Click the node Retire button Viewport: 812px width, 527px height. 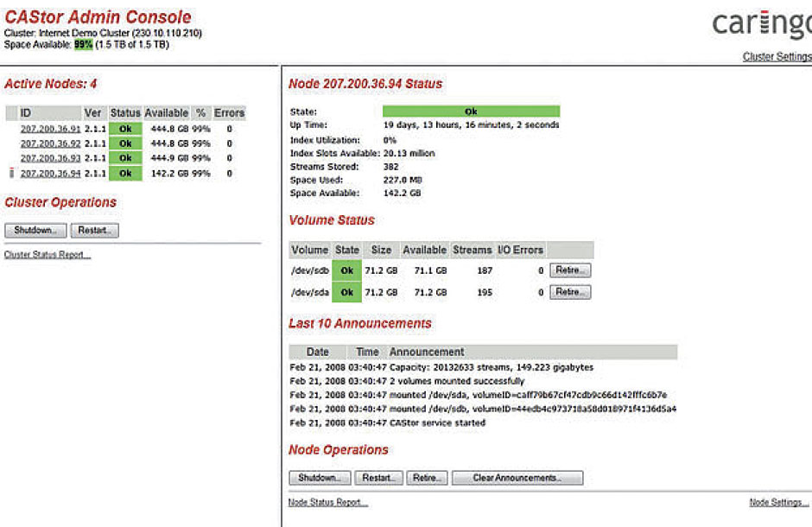point(426,478)
